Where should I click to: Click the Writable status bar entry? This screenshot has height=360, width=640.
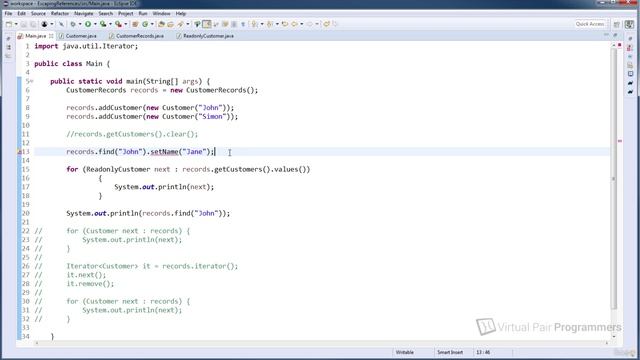point(404,352)
